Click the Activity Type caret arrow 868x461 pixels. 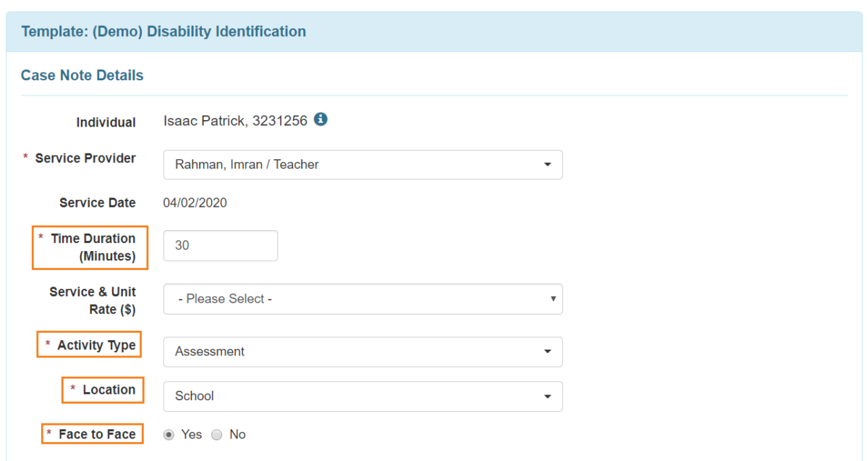point(549,352)
